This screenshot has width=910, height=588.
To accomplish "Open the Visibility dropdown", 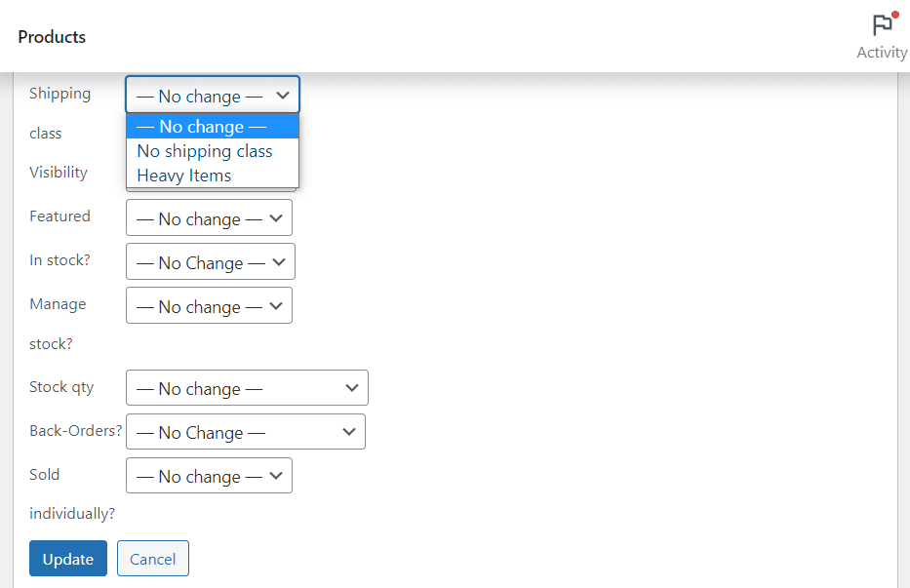I will 212,172.
